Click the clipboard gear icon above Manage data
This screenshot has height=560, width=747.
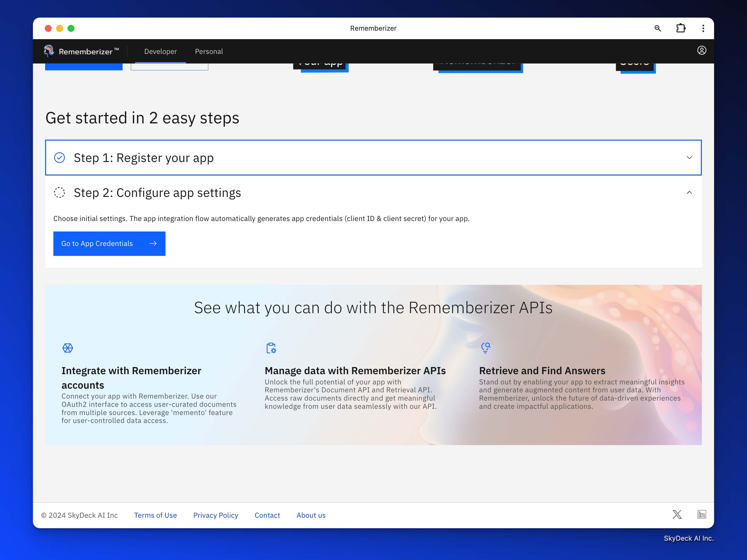271,348
